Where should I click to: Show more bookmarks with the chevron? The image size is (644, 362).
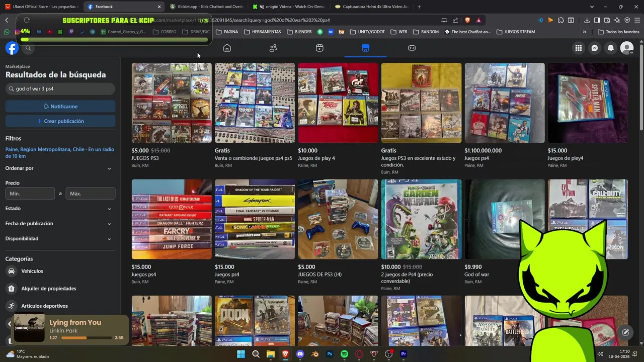[x=584, y=32]
